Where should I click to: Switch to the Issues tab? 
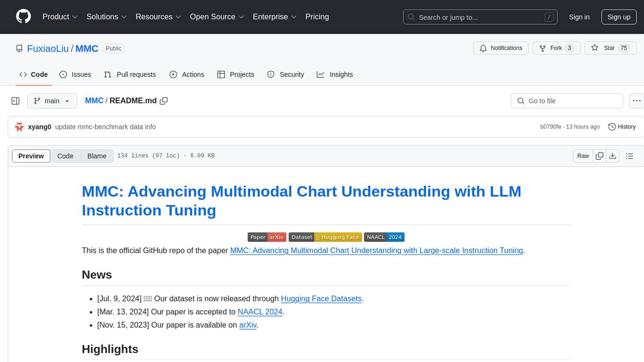point(75,74)
